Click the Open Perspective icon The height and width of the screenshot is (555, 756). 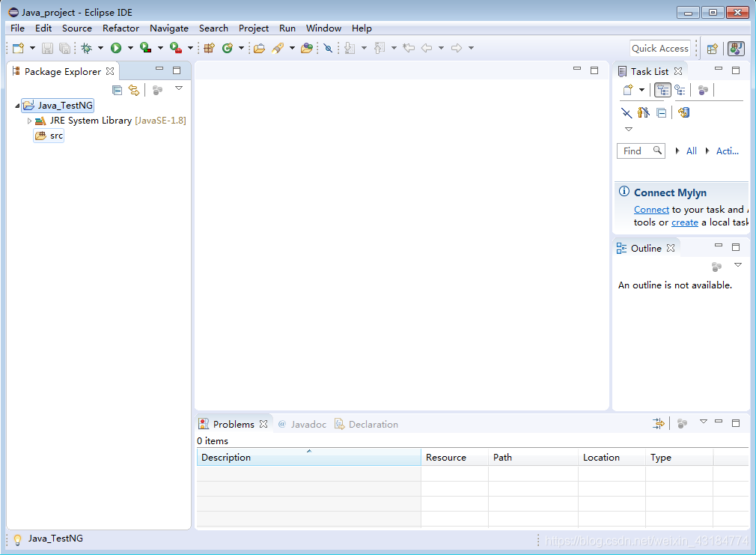coord(712,48)
